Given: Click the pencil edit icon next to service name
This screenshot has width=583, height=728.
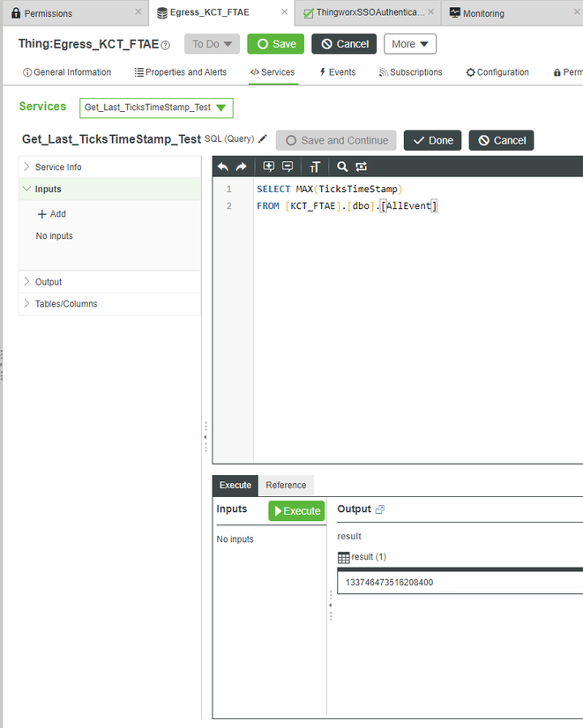Looking at the screenshot, I should pyautogui.click(x=263, y=138).
